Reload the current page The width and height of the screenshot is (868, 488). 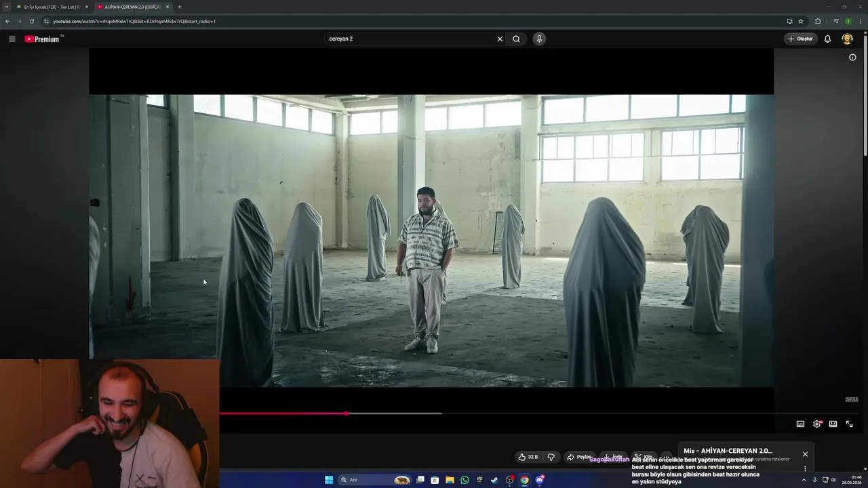(31, 21)
